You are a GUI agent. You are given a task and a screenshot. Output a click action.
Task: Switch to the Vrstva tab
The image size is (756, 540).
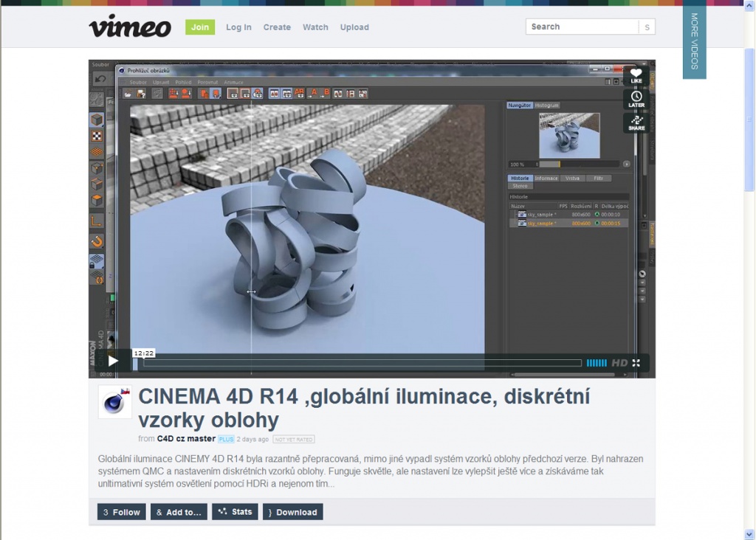click(x=572, y=179)
